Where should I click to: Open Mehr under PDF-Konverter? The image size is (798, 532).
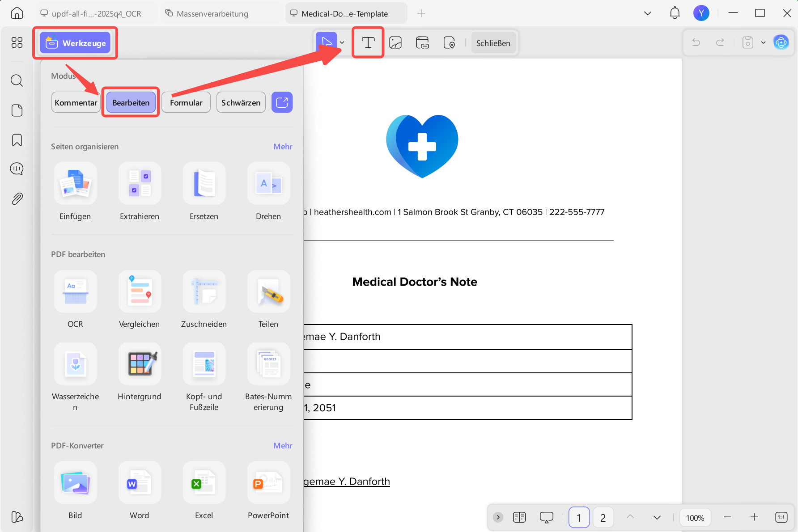[283, 446]
